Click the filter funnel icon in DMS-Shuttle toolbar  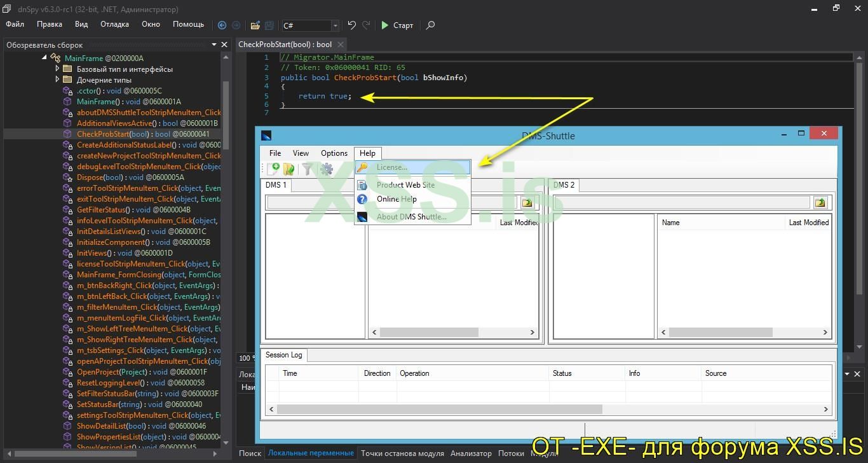point(308,169)
